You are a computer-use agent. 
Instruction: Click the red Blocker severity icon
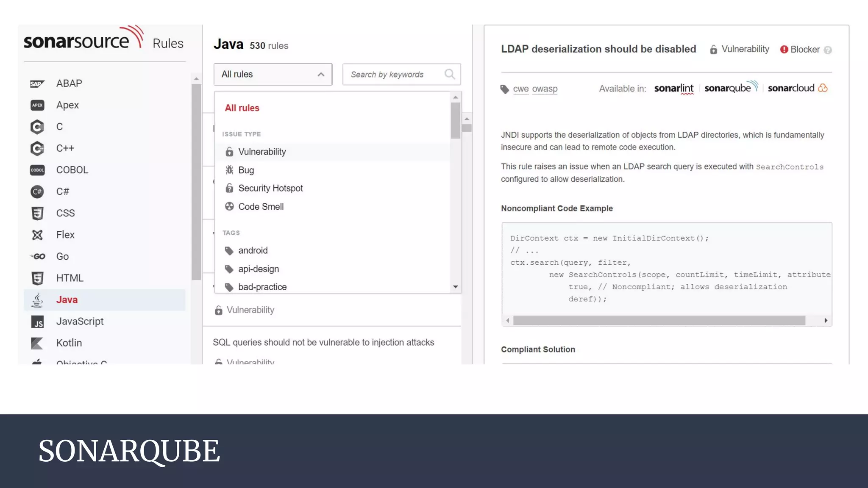coord(784,50)
